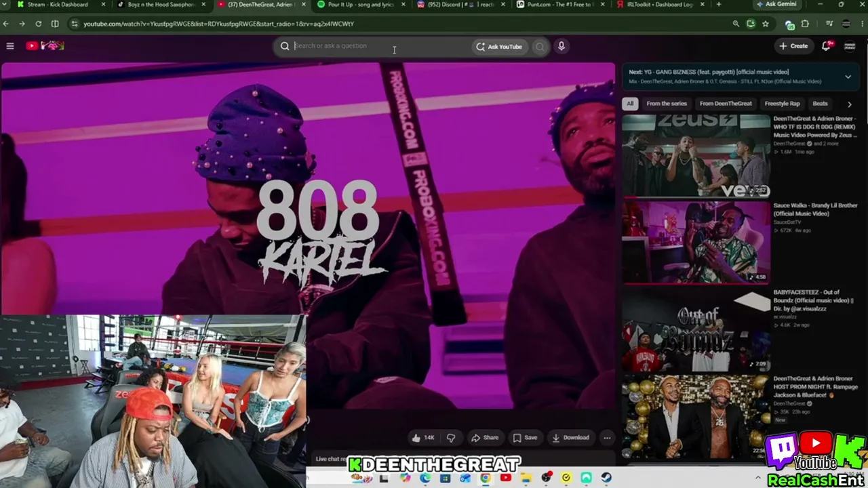Expand the Next up mix playlist panel
The height and width of the screenshot is (488, 868).
point(848,77)
